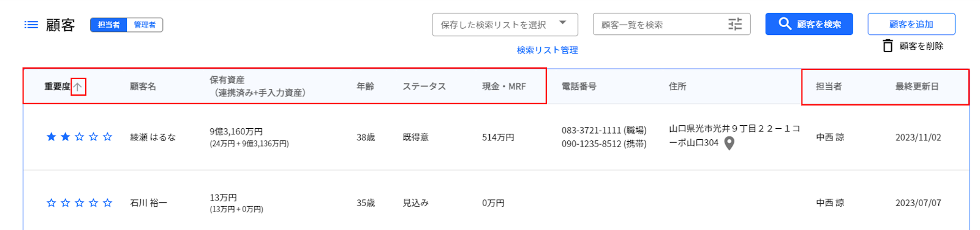980x230 pixels.
Task: Switch to the 担当者 toggle
Action: click(108, 25)
